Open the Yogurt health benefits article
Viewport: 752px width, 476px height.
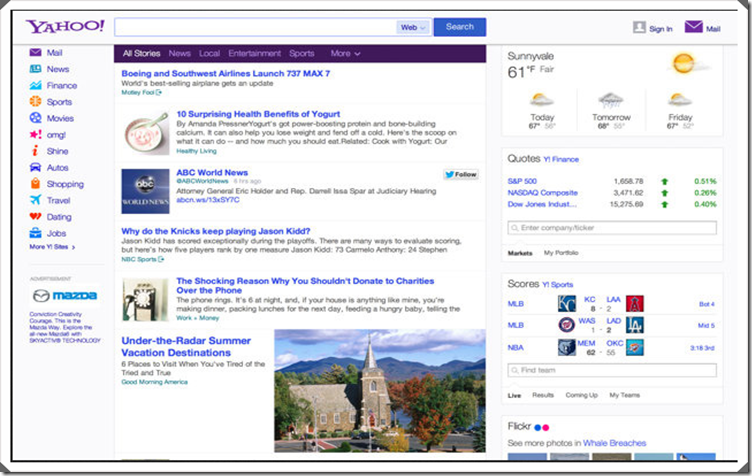[258, 114]
